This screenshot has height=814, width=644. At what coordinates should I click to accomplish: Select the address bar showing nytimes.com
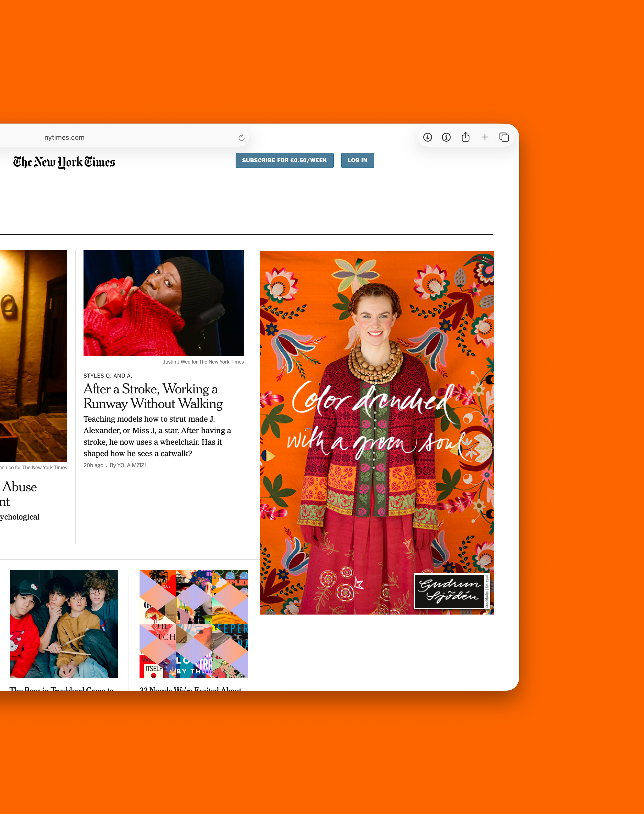click(113, 137)
